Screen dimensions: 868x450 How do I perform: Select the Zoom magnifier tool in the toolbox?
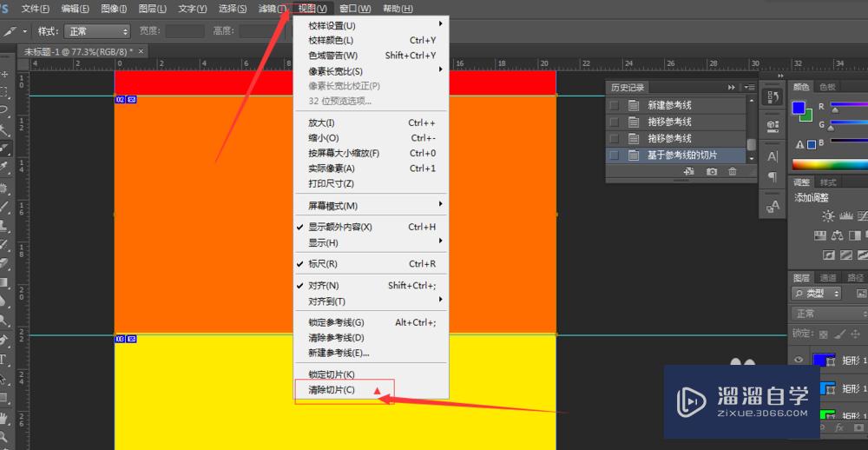click(x=4, y=435)
